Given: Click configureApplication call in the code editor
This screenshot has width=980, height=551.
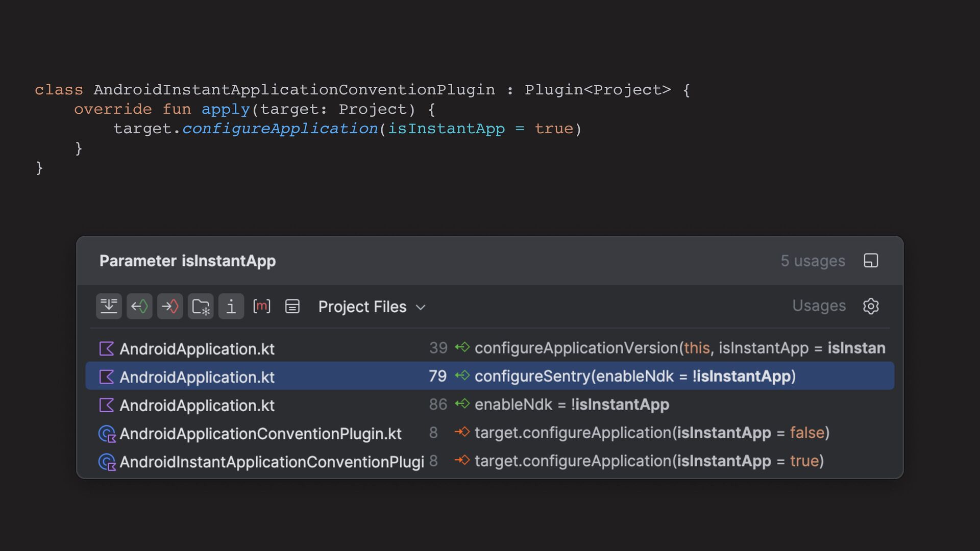Looking at the screenshot, I should pyautogui.click(x=280, y=129).
